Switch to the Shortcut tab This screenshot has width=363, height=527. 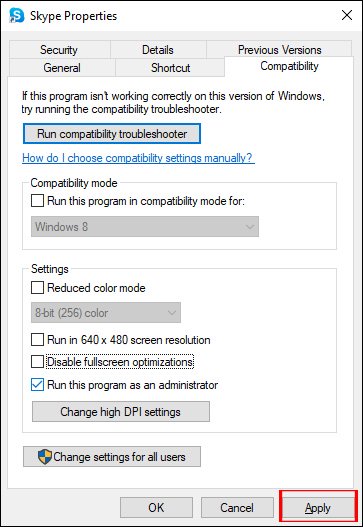pyautogui.click(x=170, y=68)
